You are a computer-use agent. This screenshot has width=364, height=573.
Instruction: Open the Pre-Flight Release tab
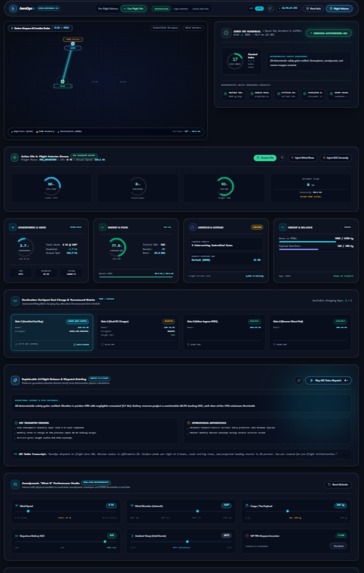pos(108,8)
